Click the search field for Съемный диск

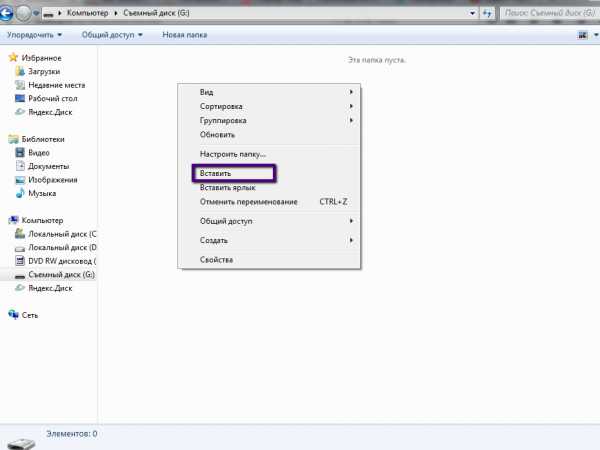[x=549, y=13]
